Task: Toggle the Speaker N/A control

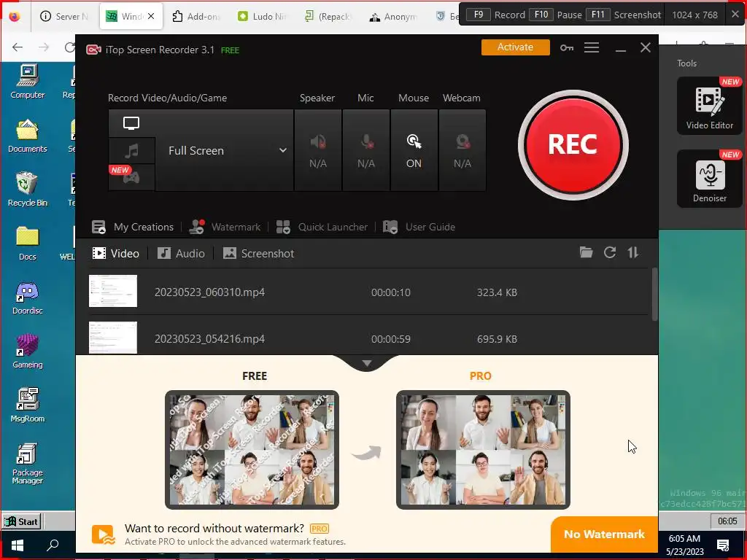Action: pyautogui.click(x=318, y=150)
